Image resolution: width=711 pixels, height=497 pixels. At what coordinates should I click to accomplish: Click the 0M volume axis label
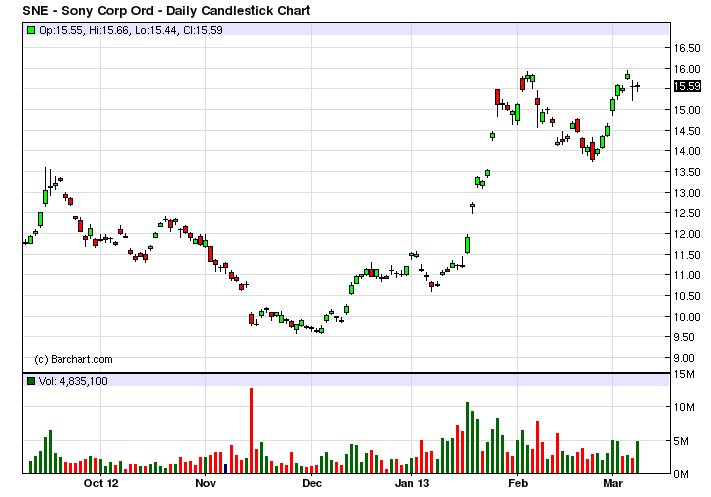[681, 474]
